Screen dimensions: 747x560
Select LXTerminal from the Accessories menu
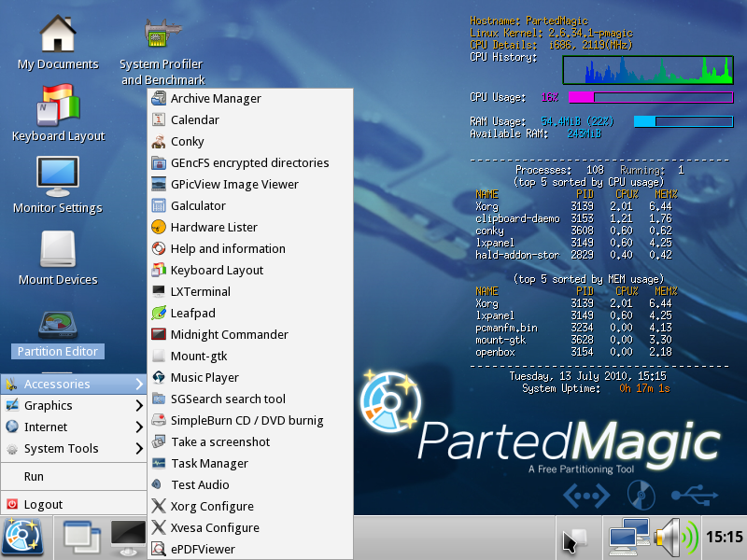pos(200,291)
